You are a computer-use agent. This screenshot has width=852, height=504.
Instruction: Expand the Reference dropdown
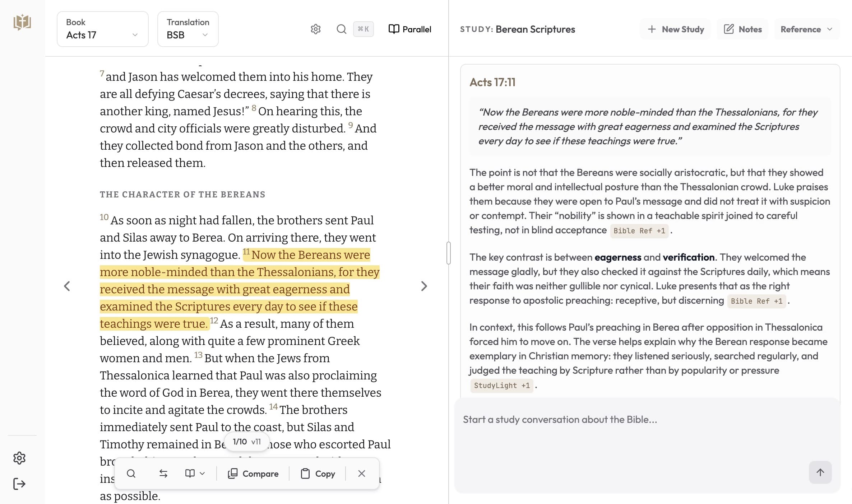(x=806, y=29)
